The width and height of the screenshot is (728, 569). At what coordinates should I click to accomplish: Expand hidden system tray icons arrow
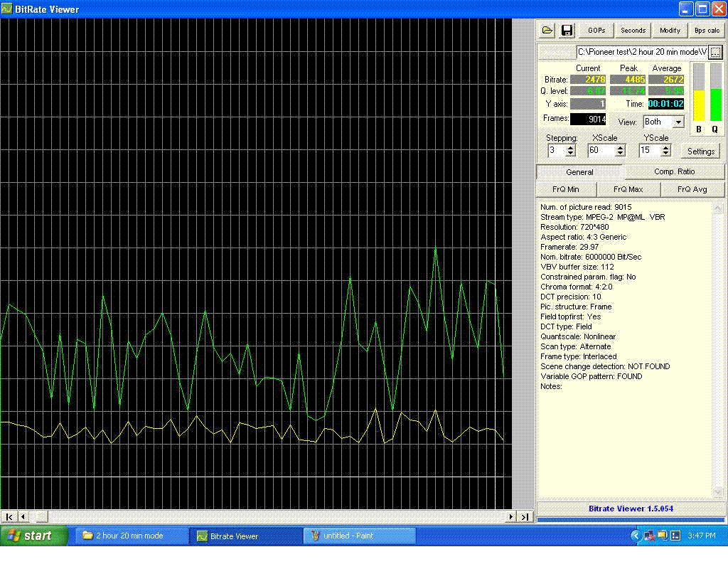[636, 536]
